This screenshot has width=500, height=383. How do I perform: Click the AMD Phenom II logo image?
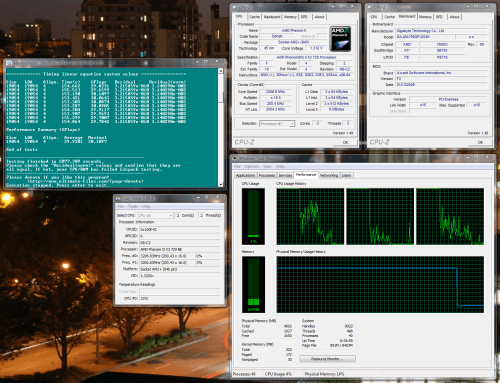pos(340,39)
